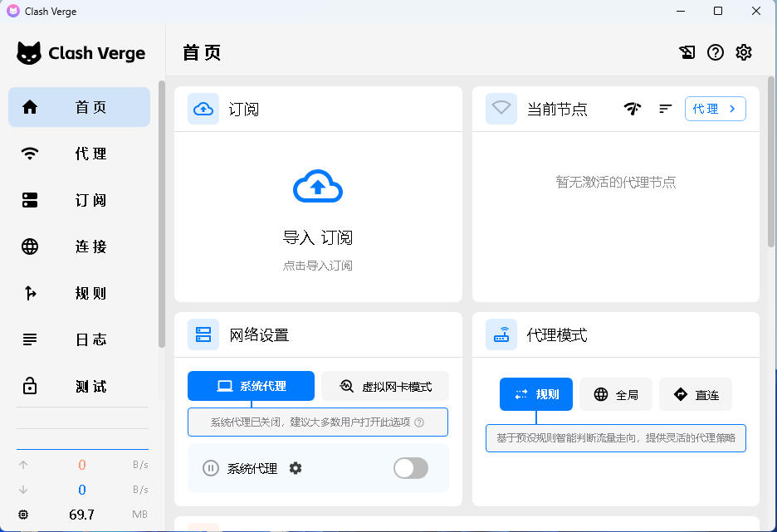Click the cloud upload icon to import 订阅

coord(318,188)
